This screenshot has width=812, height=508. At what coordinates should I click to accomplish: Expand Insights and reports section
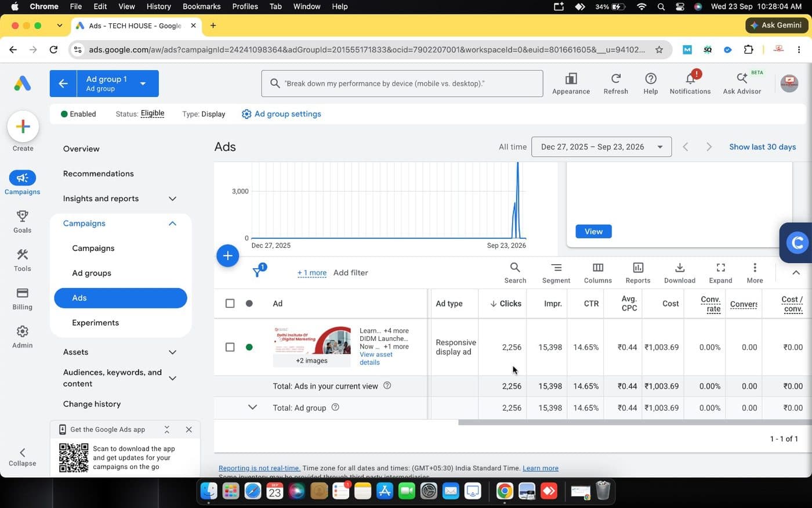coord(172,199)
